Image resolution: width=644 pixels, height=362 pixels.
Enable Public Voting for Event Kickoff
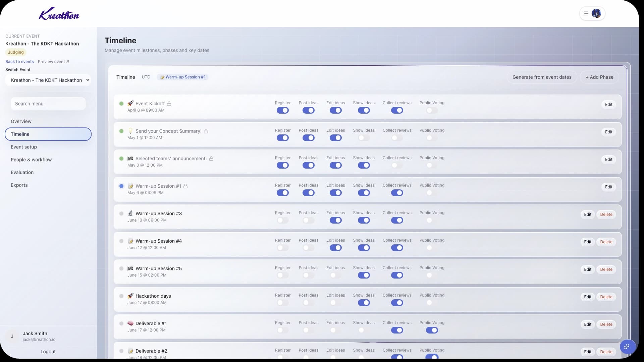(x=432, y=110)
